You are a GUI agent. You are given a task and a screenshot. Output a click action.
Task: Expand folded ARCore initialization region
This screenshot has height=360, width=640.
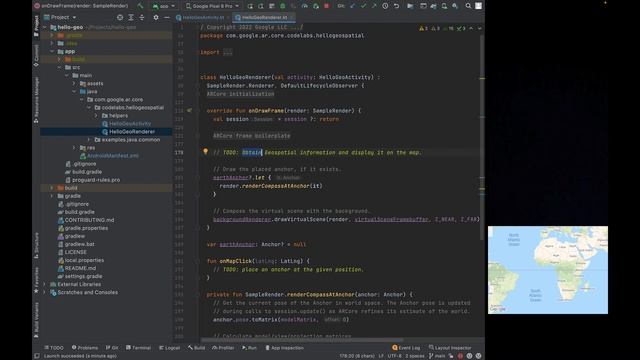tap(240, 94)
